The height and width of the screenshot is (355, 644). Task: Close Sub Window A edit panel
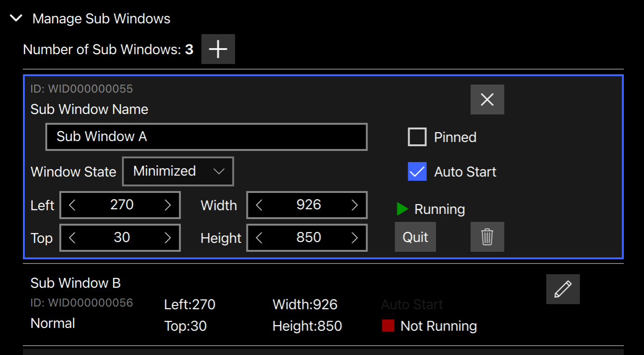487,99
